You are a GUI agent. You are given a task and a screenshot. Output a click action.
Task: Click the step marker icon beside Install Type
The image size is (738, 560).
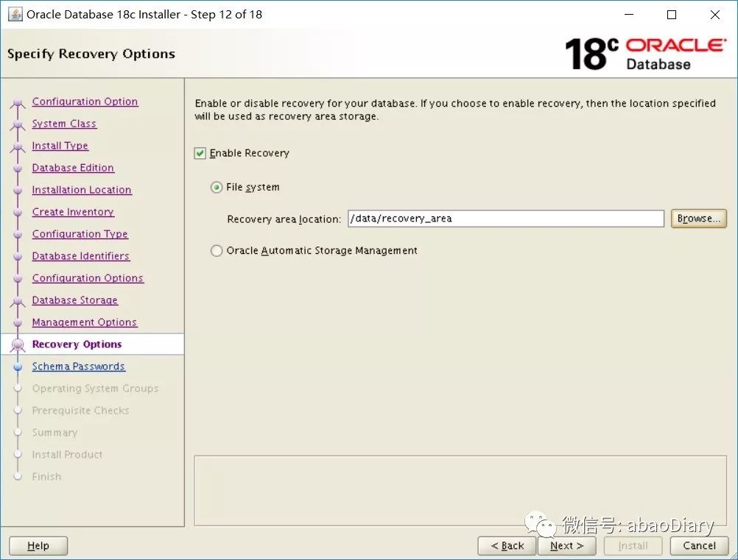point(18,146)
